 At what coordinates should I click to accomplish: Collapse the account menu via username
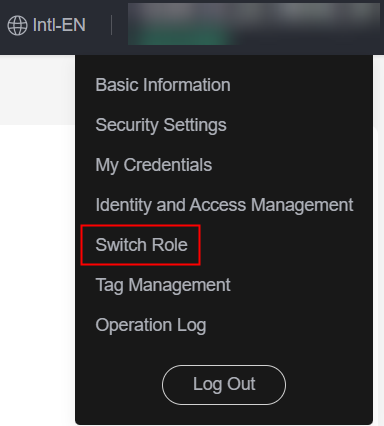pyautogui.click(x=254, y=24)
